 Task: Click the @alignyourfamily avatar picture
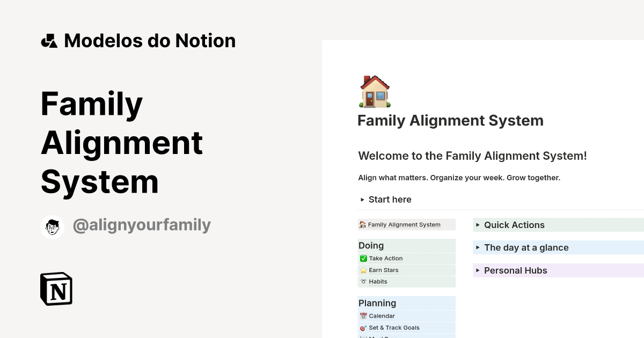pyautogui.click(x=52, y=226)
